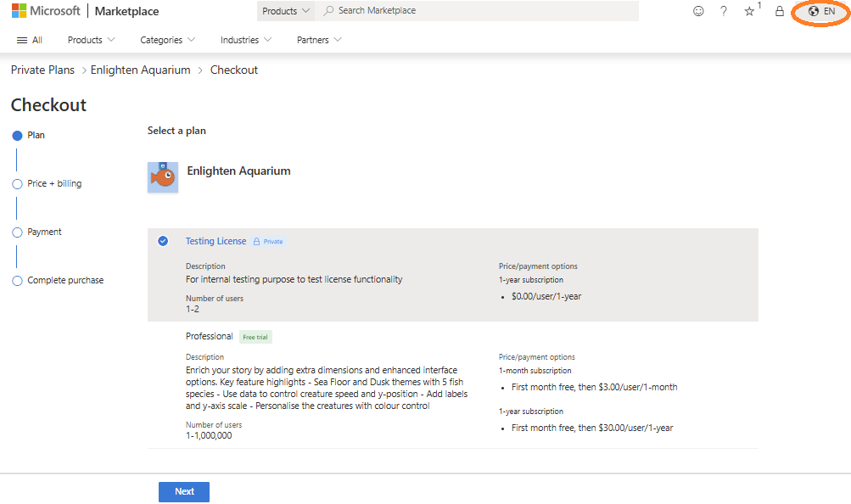The image size is (851, 504).
Task: Open the Search Marketplace magnifier icon
Action: click(x=327, y=10)
